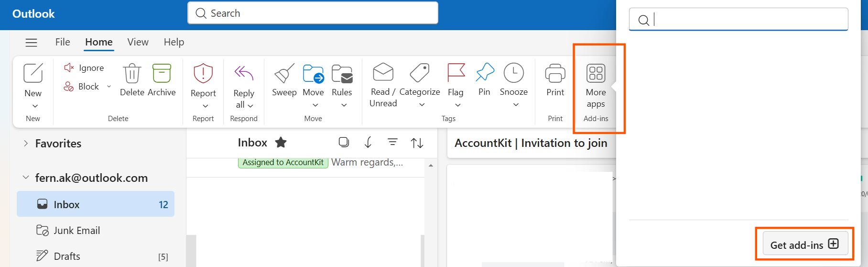The width and height of the screenshot is (868, 267).
Task: Click the message list scrollbar up arrow
Action: [431, 166]
